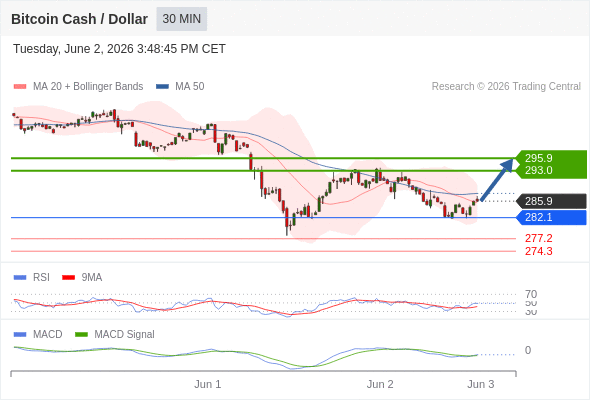Click the MACD Signal legend label
The width and height of the screenshot is (590, 400).
tap(124, 335)
